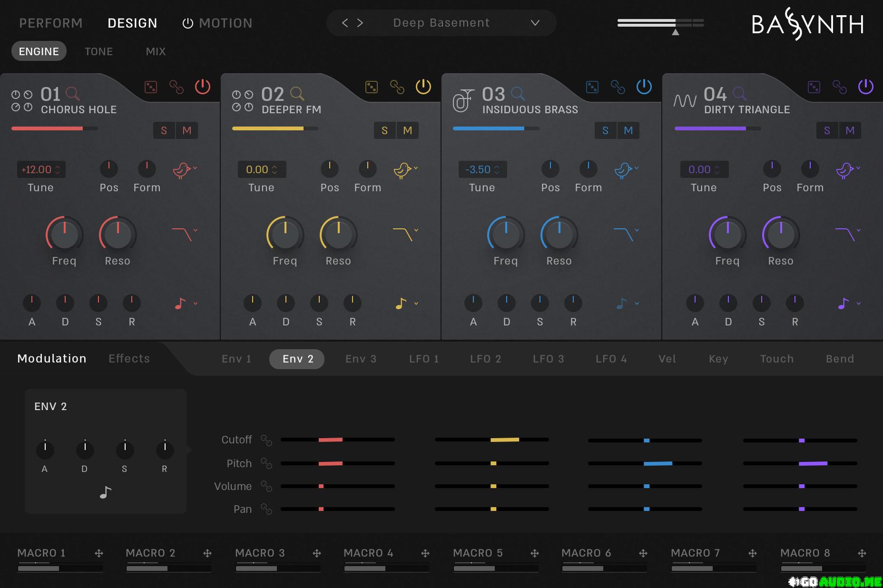Switch to the LFO 1 modulation tab
883x588 pixels.
click(424, 359)
